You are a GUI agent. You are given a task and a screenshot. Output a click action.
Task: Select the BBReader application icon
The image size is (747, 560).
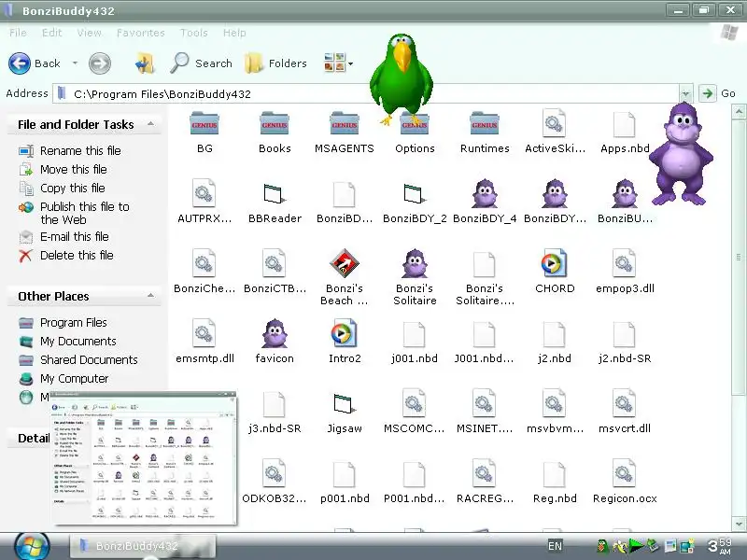[275, 194]
